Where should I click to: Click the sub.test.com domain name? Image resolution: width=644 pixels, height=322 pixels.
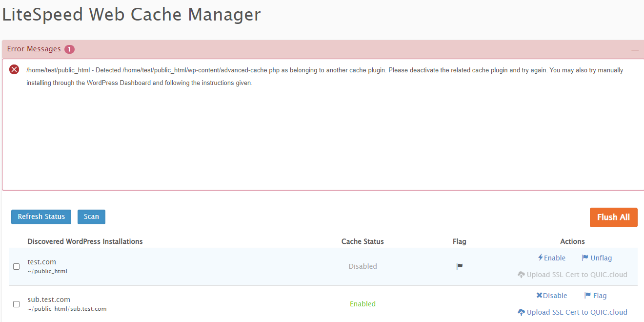pyautogui.click(x=49, y=300)
